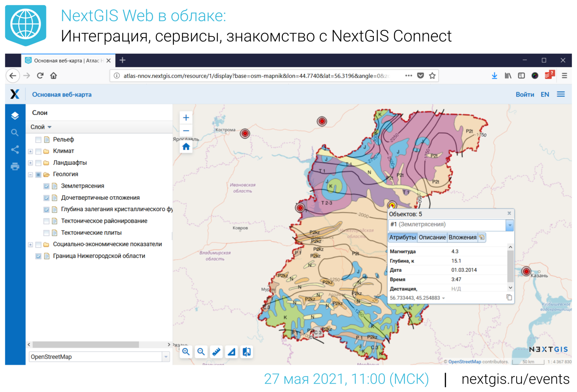The height and width of the screenshot is (392, 577).
Task: Open the OpenStreetMap attribution link
Action: point(464,362)
